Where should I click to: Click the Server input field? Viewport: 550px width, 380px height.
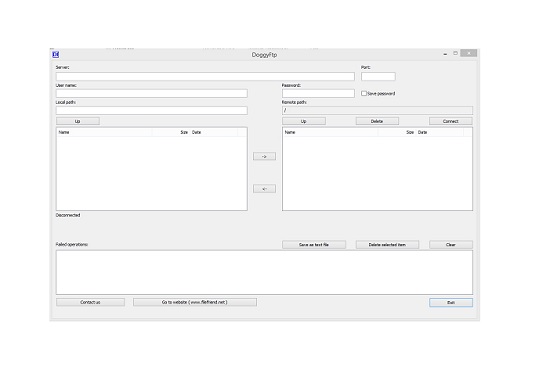coord(205,76)
